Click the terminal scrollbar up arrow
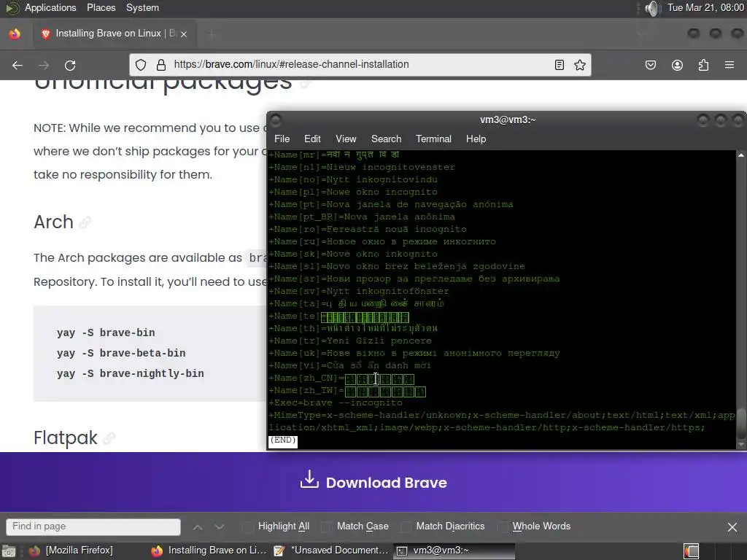Viewport: 747px width, 560px height. [741, 155]
